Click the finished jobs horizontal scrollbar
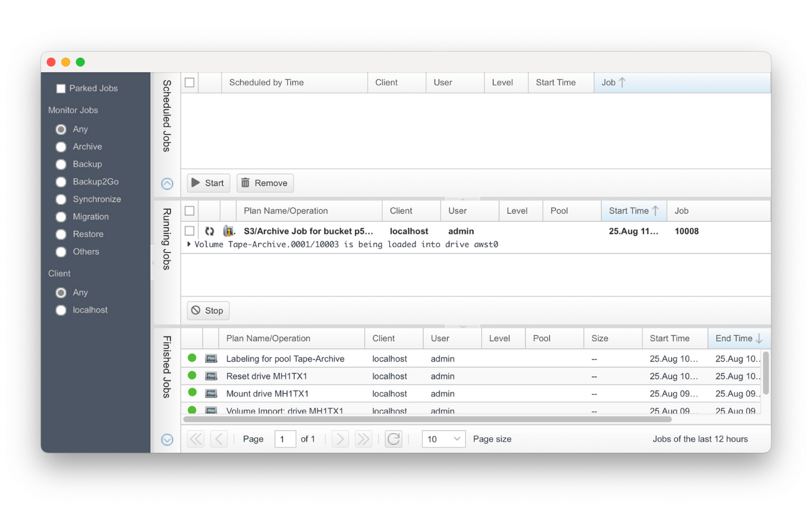This screenshot has height=531, width=812. [427, 419]
